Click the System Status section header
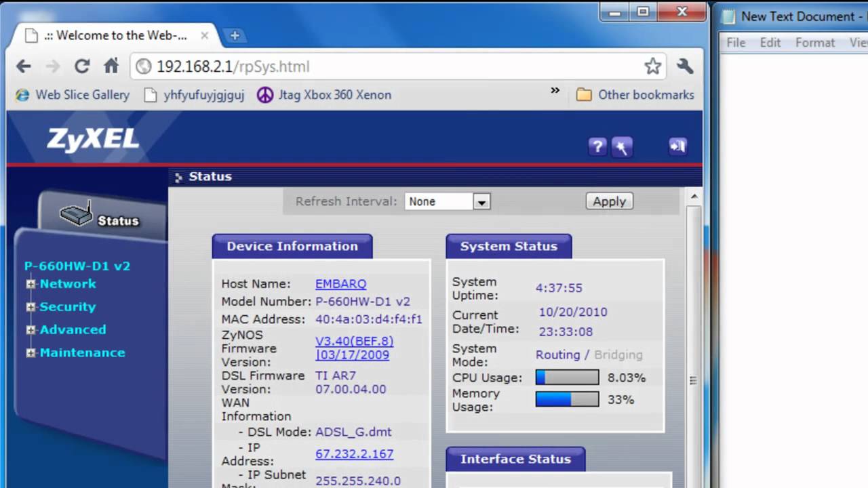The width and height of the screenshot is (868, 488). [x=509, y=246]
